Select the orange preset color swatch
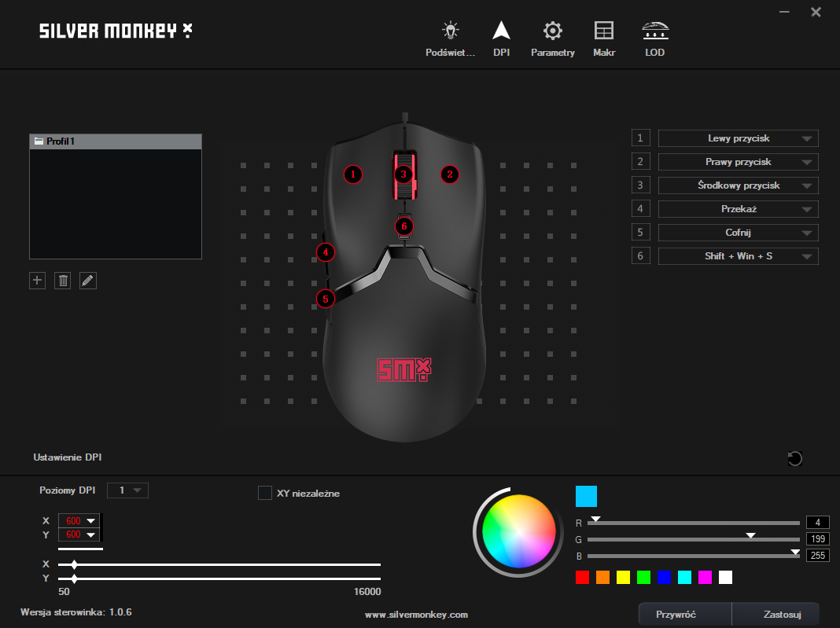 click(602, 577)
